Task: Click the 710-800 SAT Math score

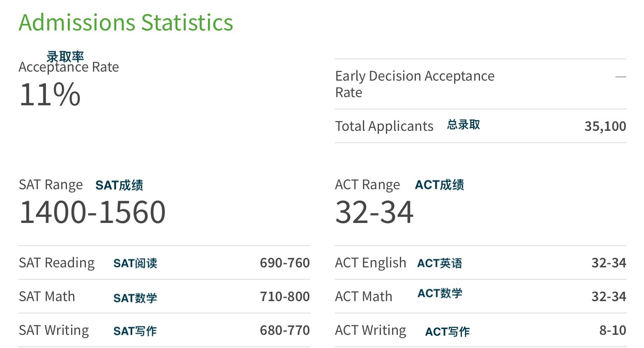Action: 285,296
